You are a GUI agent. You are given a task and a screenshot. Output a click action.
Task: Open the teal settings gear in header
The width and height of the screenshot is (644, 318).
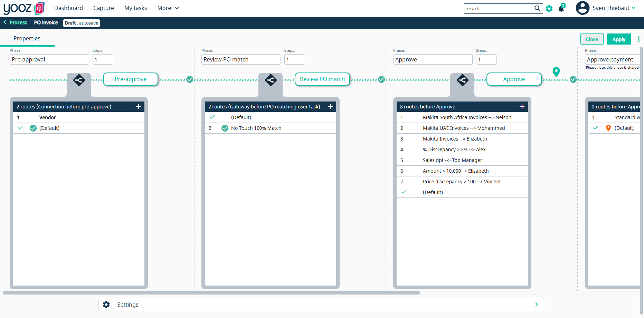coord(549,9)
